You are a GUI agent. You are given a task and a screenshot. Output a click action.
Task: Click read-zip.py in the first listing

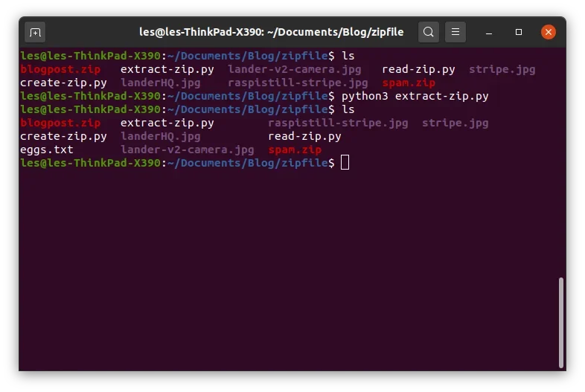418,69
